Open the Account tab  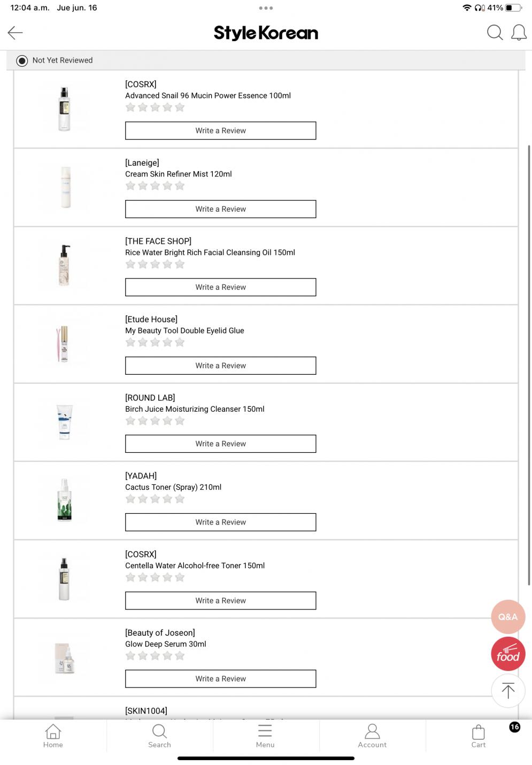point(372,736)
